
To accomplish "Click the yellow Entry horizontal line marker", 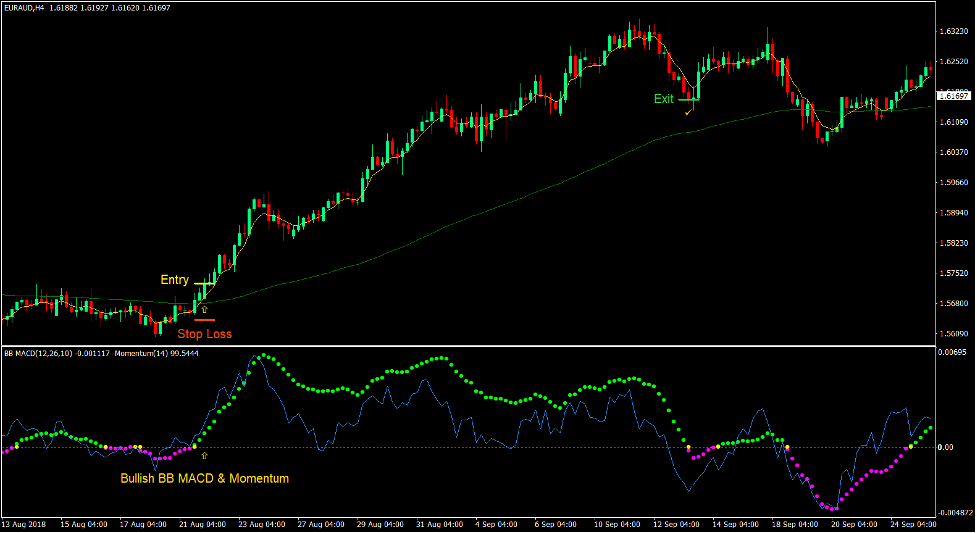I will click(x=203, y=284).
